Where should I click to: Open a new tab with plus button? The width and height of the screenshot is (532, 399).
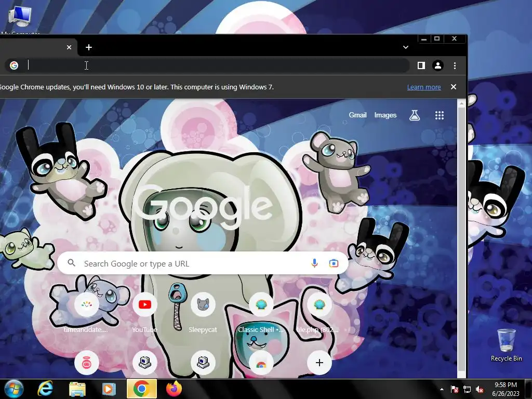pos(88,47)
